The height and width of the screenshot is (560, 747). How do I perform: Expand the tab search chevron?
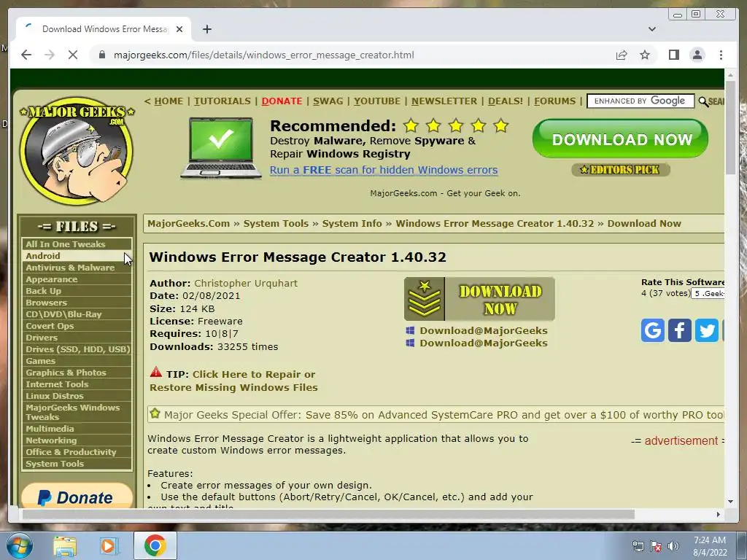coord(651,29)
